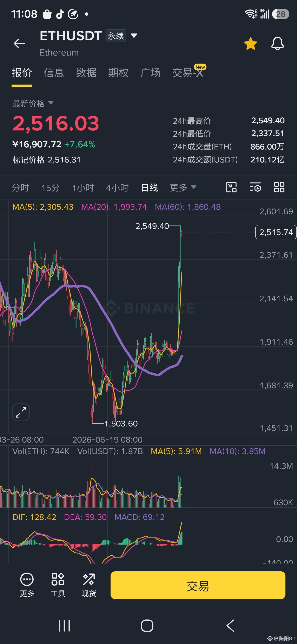297x644 pixels.
Task: Switch to the 交易-X tab
Action: [x=188, y=73]
